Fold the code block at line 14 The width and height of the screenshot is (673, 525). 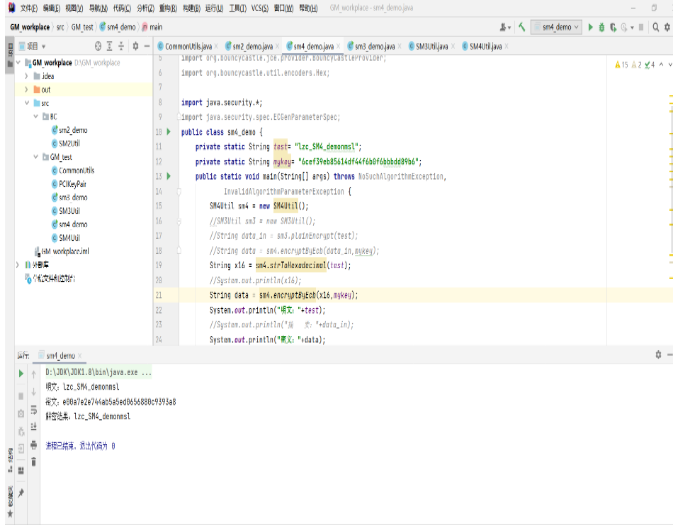tap(179, 191)
